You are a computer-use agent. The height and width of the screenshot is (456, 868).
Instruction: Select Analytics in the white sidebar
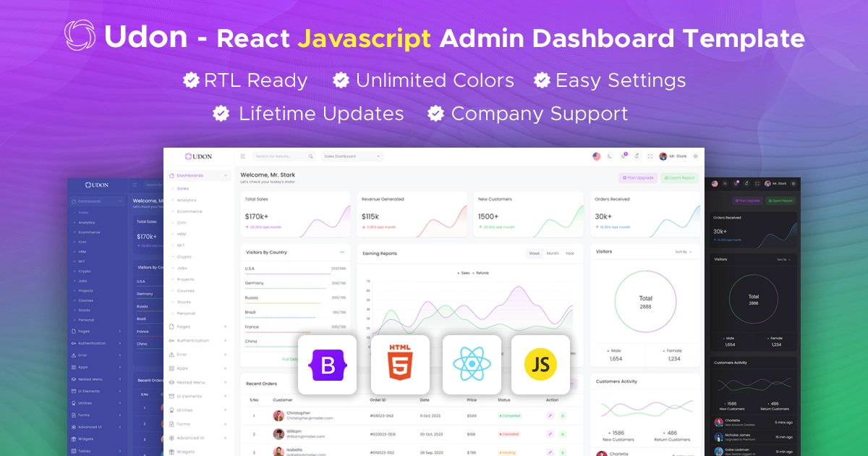coord(187,200)
